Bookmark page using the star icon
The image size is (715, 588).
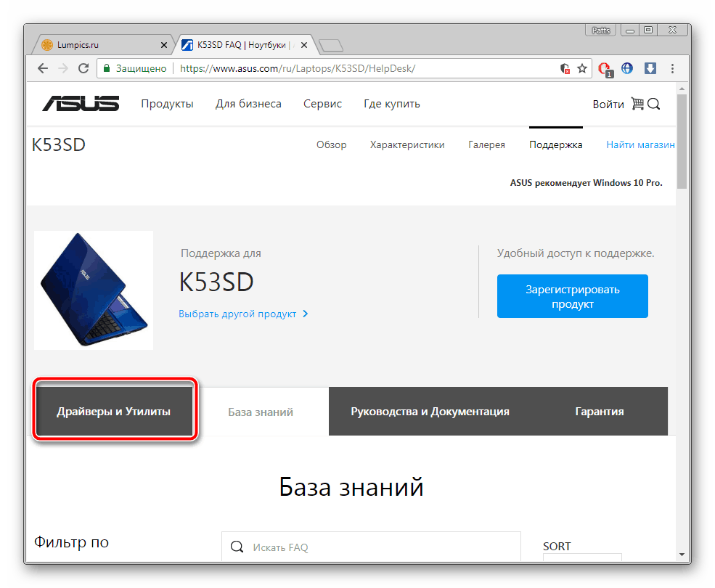point(582,68)
